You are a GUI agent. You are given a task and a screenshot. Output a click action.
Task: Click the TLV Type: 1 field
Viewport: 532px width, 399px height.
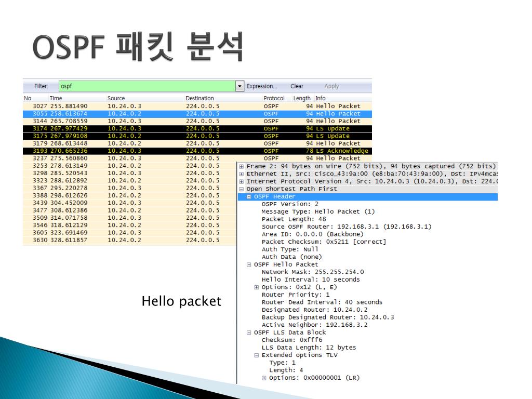tap(282, 363)
